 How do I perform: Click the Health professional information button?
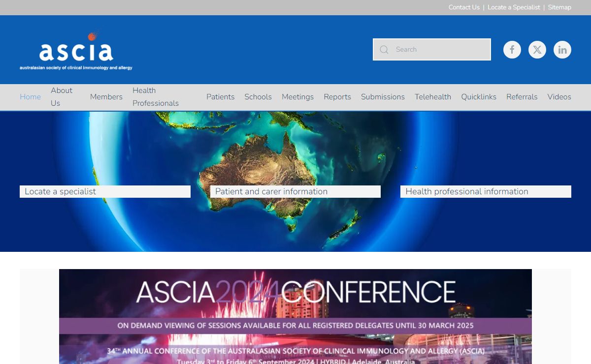pyautogui.click(x=485, y=192)
